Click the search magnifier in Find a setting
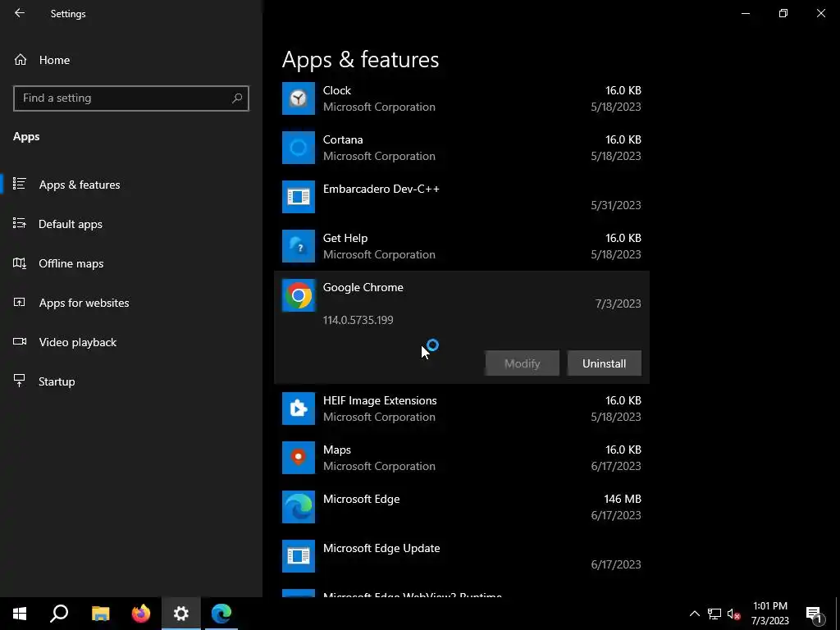The width and height of the screenshot is (840, 630). pyautogui.click(x=237, y=98)
